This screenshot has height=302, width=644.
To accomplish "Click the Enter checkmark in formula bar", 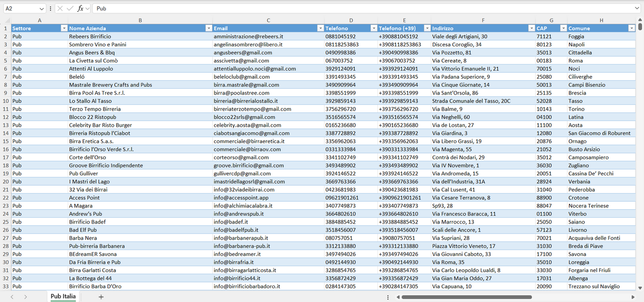I will click(70, 8).
